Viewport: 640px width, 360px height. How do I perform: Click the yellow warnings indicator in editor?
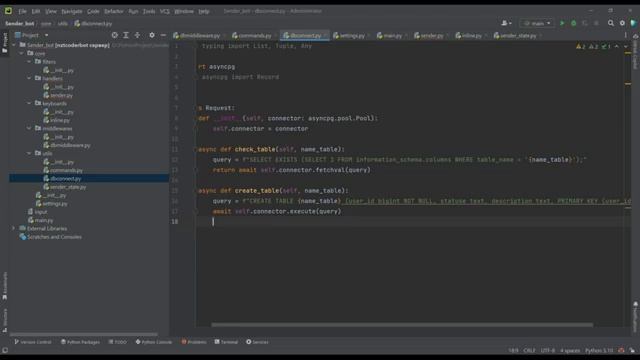[x=580, y=47]
